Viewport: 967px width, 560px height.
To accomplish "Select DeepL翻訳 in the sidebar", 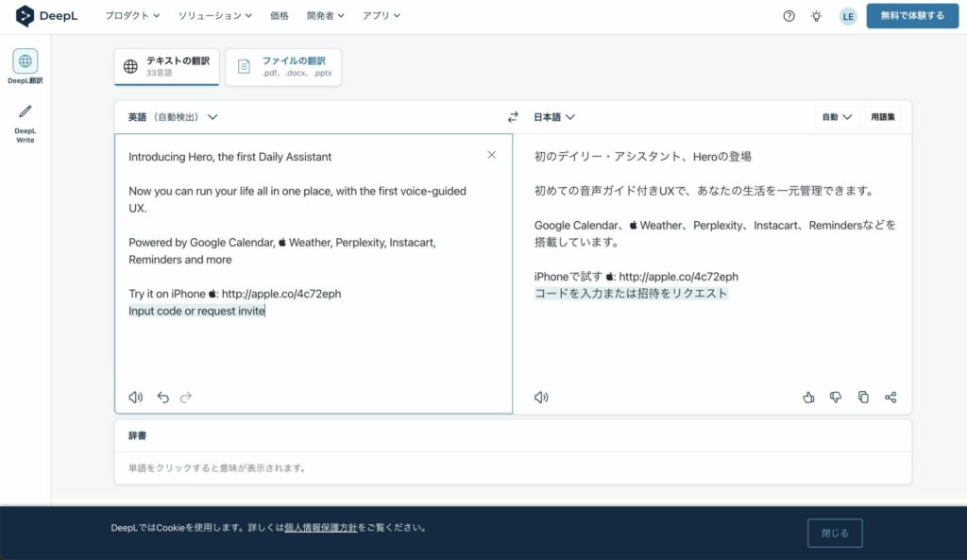I will click(x=24, y=66).
